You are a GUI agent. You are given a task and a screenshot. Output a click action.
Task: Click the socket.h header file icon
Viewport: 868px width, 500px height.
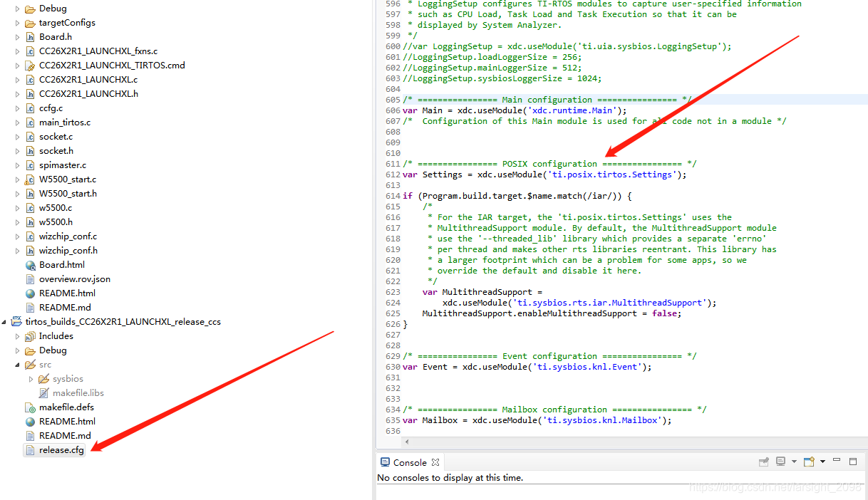tap(30, 151)
